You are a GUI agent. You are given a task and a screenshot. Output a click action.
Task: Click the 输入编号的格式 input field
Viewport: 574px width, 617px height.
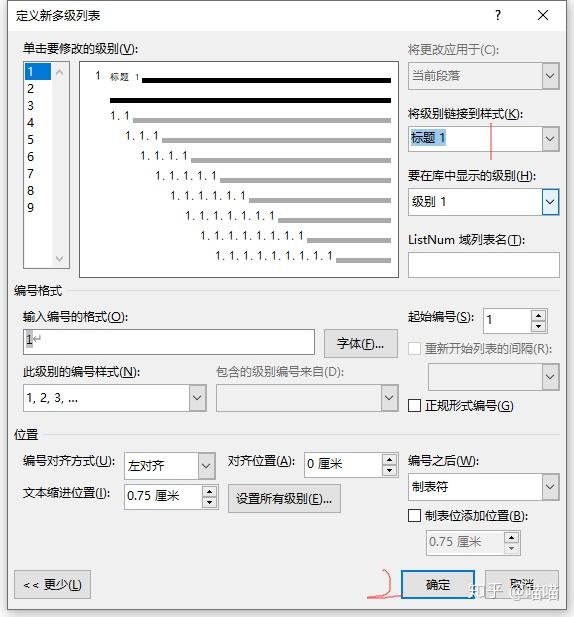[169, 342]
